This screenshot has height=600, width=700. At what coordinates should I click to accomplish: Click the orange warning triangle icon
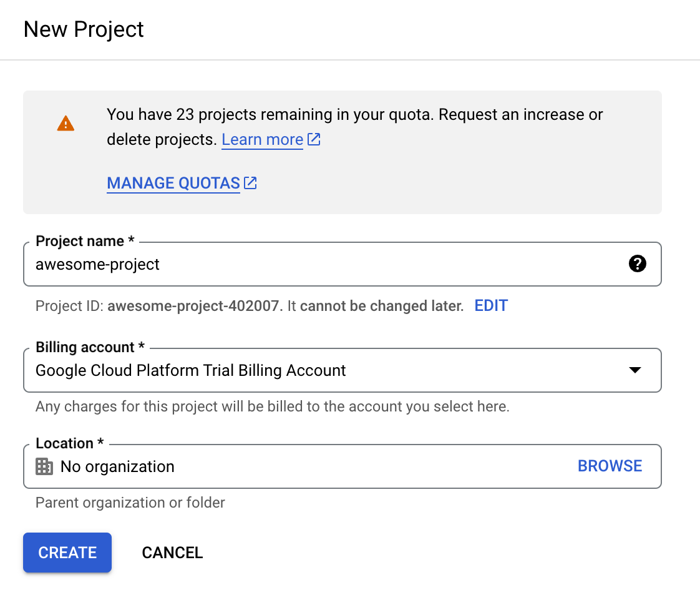(66, 124)
